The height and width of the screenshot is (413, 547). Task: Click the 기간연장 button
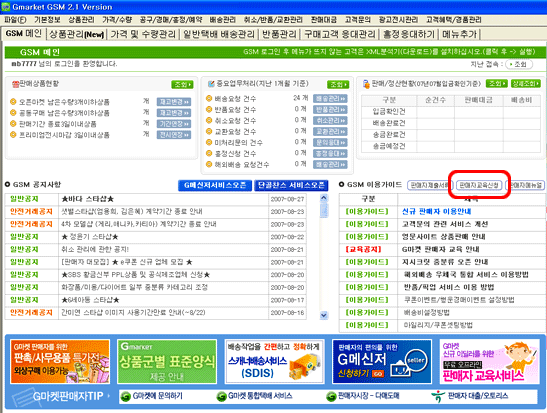tap(173, 123)
